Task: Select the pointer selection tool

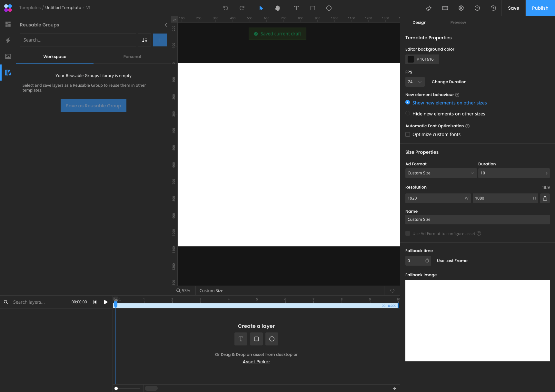Action: (261, 8)
